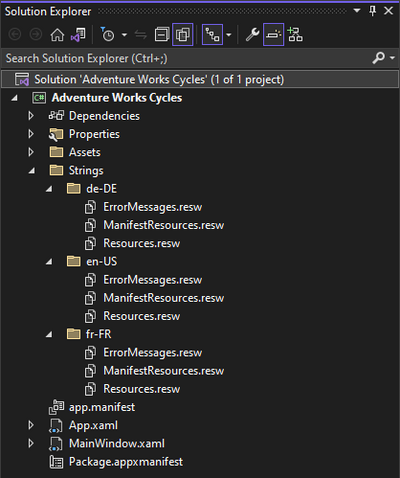Select the Adventure Works Cycles project
Image resolution: width=400 pixels, height=478 pixels.
point(117,98)
